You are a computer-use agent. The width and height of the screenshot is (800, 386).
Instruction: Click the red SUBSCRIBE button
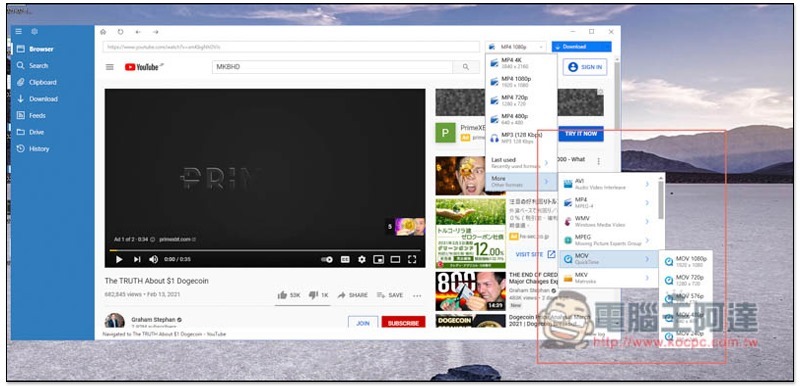pos(403,323)
